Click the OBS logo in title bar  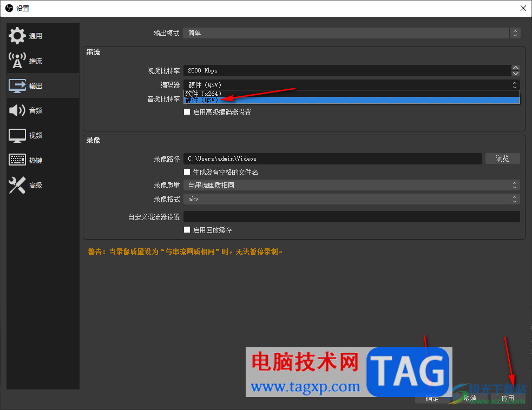pos(9,8)
